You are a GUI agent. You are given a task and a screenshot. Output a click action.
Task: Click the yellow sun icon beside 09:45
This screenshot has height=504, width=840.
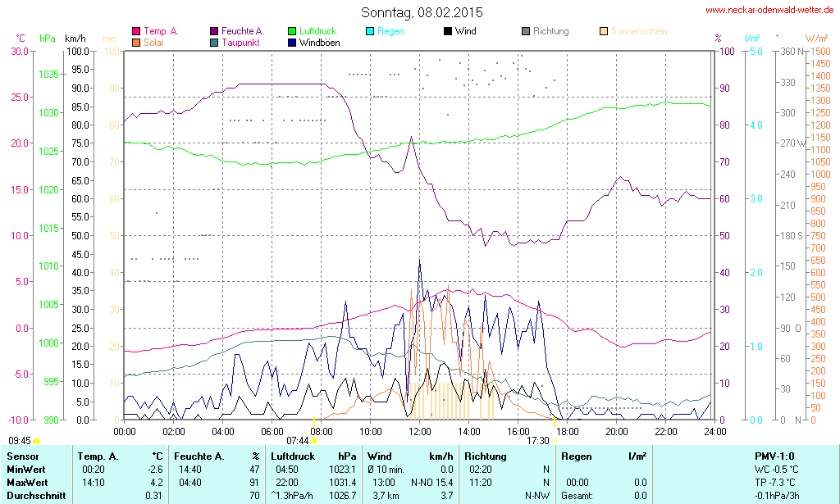(x=36, y=443)
